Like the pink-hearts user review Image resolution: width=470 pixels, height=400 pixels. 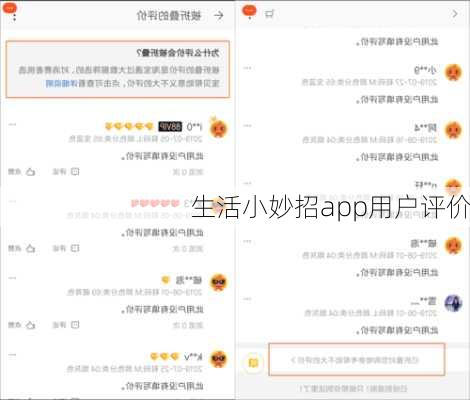[x=30, y=248]
